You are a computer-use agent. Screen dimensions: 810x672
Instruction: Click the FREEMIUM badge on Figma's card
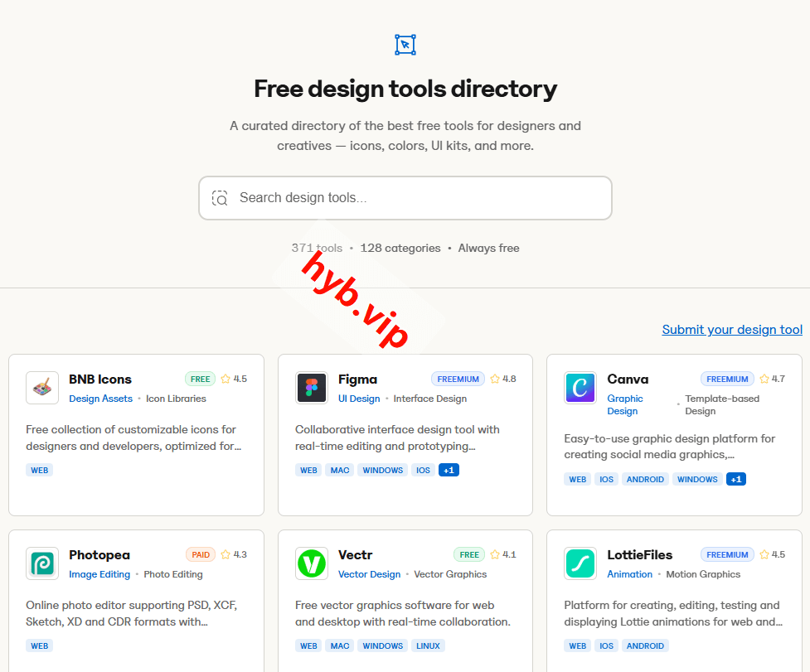[458, 379]
